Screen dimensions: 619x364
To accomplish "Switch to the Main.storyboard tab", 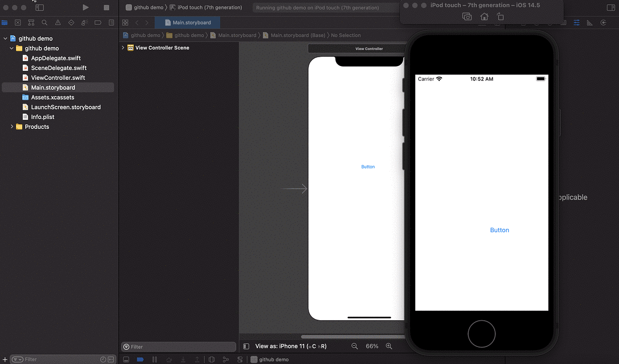I will pos(187,22).
